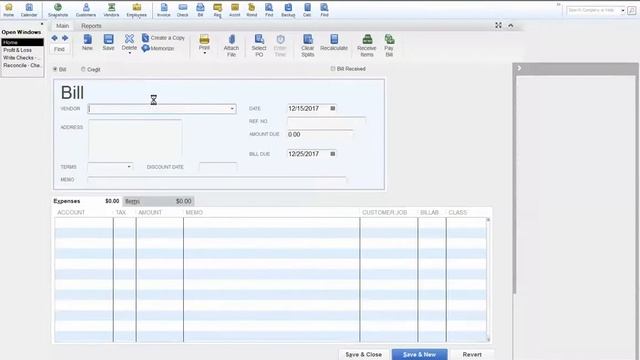This screenshot has width=640, height=360.
Task: Select Write Checks in Open Windows
Action: (22, 58)
